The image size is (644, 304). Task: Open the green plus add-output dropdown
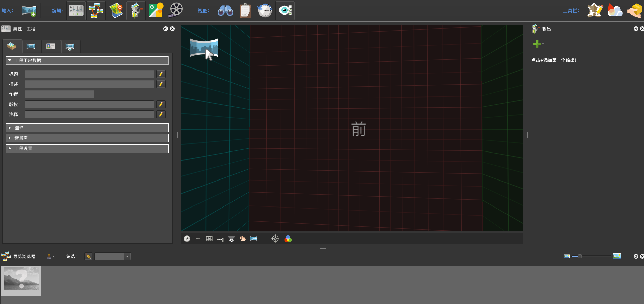pyautogui.click(x=538, y=44)
